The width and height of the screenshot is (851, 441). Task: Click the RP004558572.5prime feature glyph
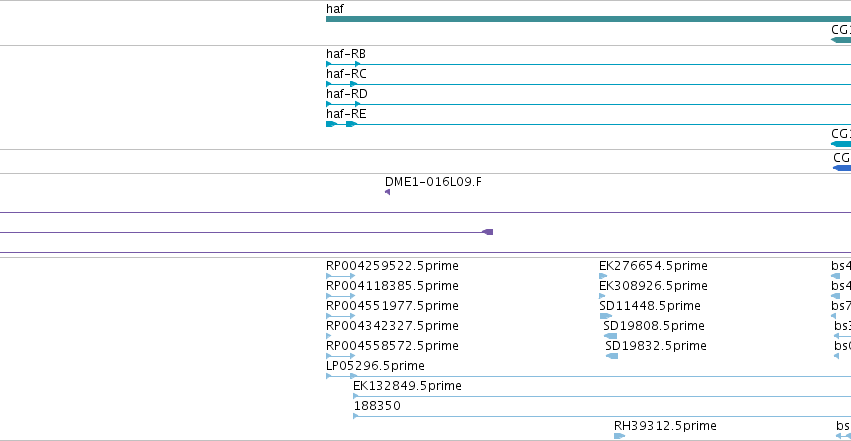pyautogui.click(x=340, y=356)
